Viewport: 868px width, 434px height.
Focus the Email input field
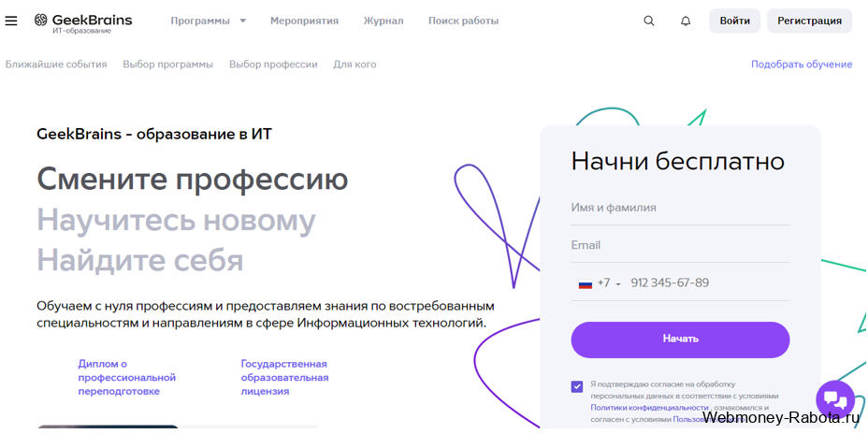point(680,245)
